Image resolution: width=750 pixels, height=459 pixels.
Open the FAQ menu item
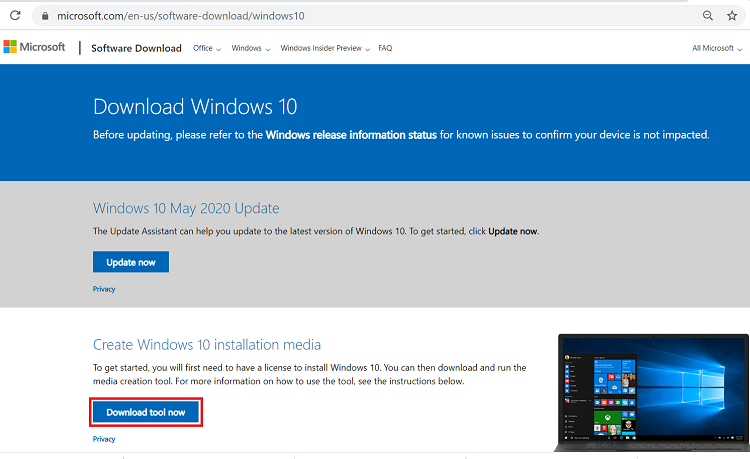tap(385, 48)
